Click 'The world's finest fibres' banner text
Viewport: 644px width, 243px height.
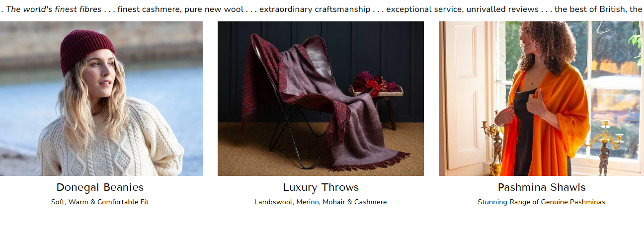coord(54,9)
